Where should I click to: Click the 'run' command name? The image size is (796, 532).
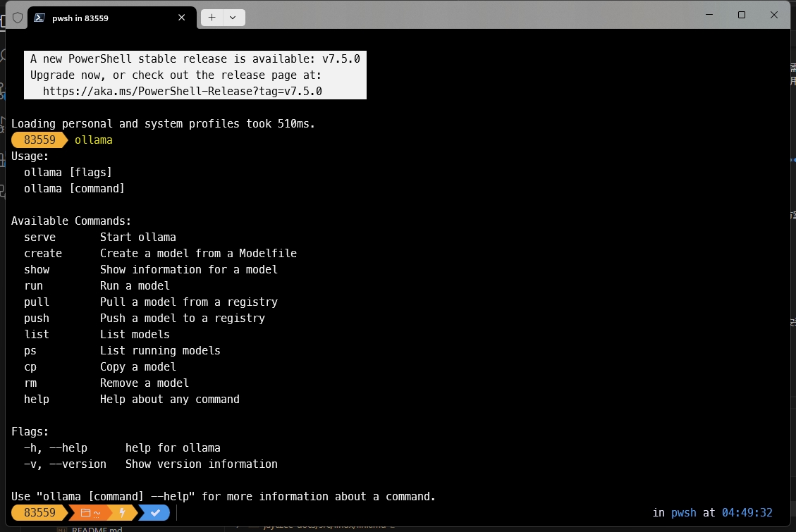[x=34, y=286]
